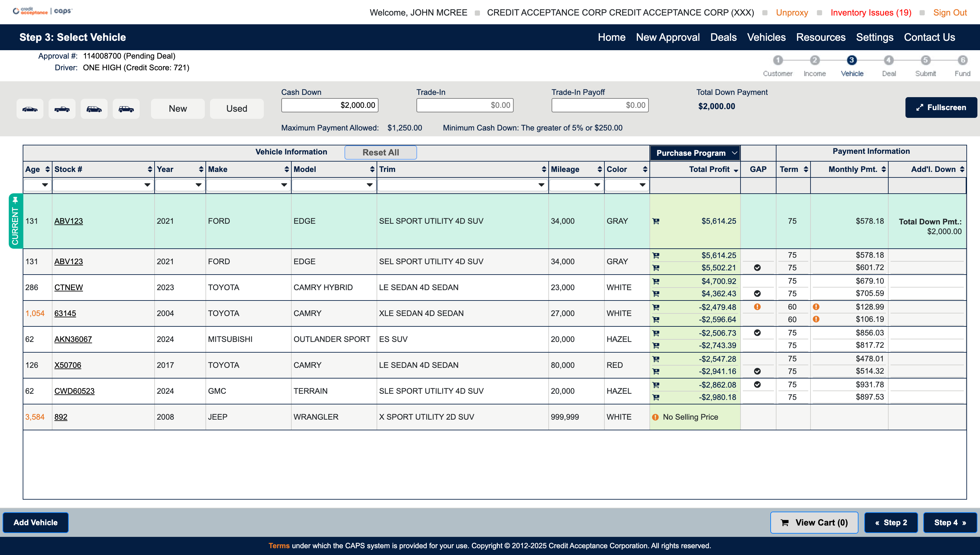Image resolution: width=980 pixels, height=555 pixels.
Task: Filter vehicles by SUV icon
Action: pos(126,109)
